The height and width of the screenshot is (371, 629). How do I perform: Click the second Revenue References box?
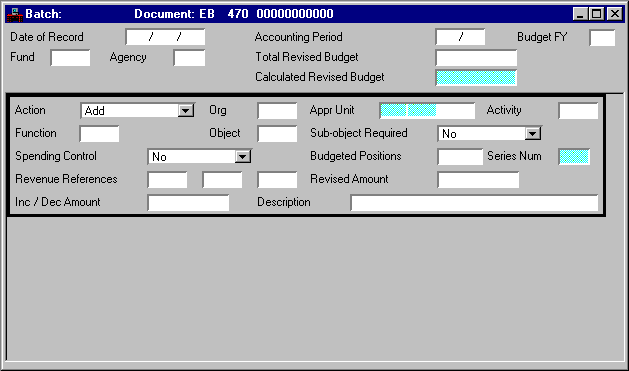pyautogui.click(x=222, y=180)
